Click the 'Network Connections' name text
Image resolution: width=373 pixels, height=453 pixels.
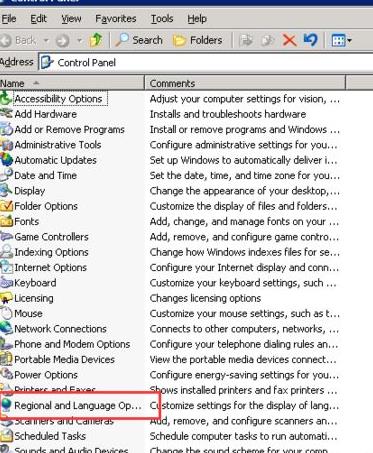(x=60, y=329)
